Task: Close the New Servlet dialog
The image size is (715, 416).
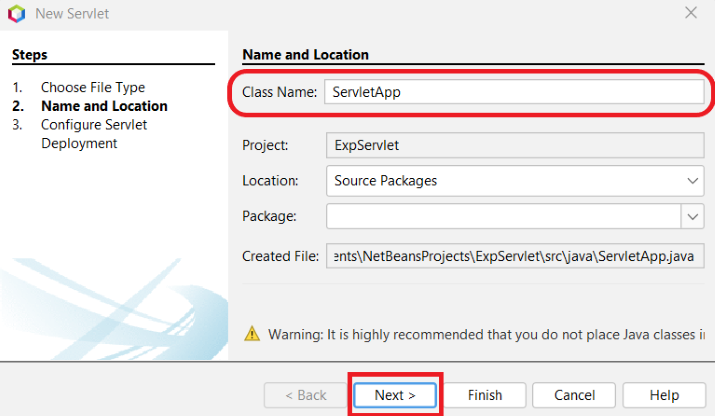Action: [690, 13]
